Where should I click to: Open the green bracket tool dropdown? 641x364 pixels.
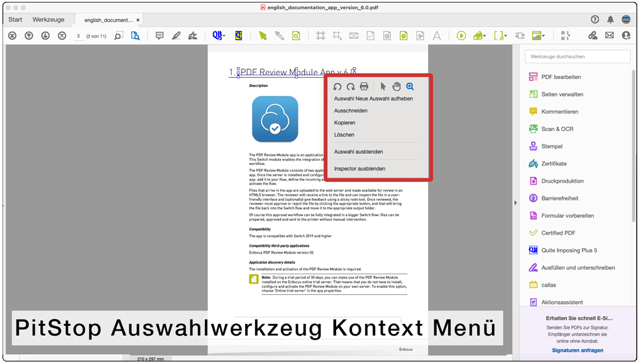coord(500,36)
